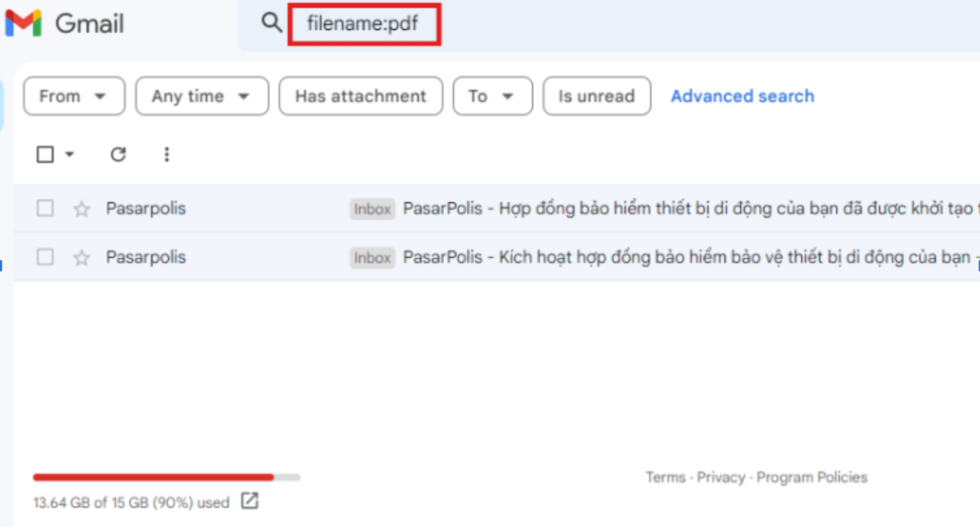Click the search magnifier icon
This screenshot has width=980, height=527.
coord(271,23)
